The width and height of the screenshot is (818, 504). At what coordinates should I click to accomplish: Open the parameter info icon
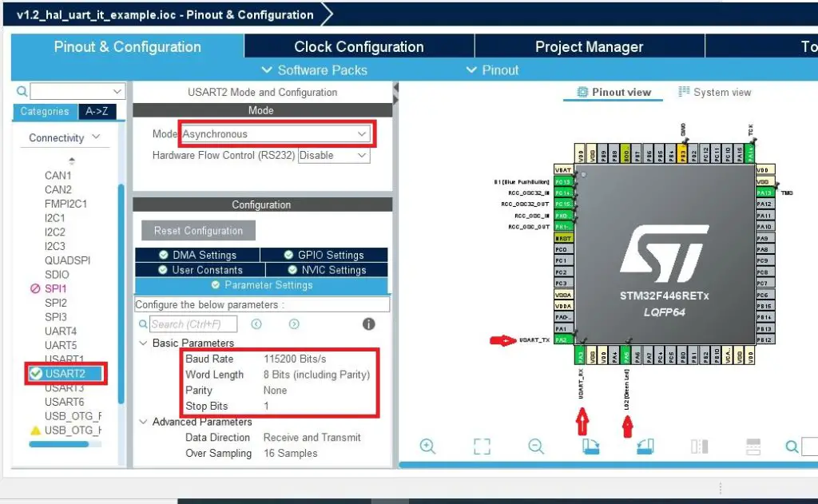(369, 324)
